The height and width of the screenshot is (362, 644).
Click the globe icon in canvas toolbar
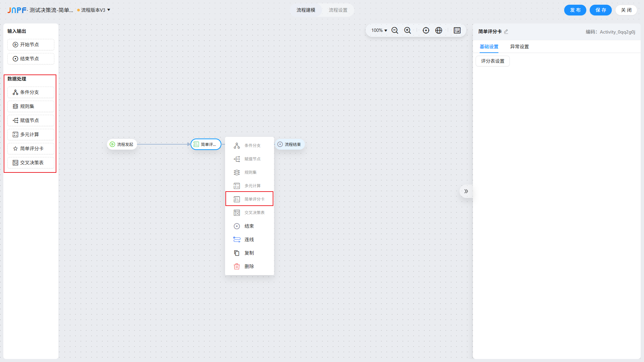(x=439, y=31)
